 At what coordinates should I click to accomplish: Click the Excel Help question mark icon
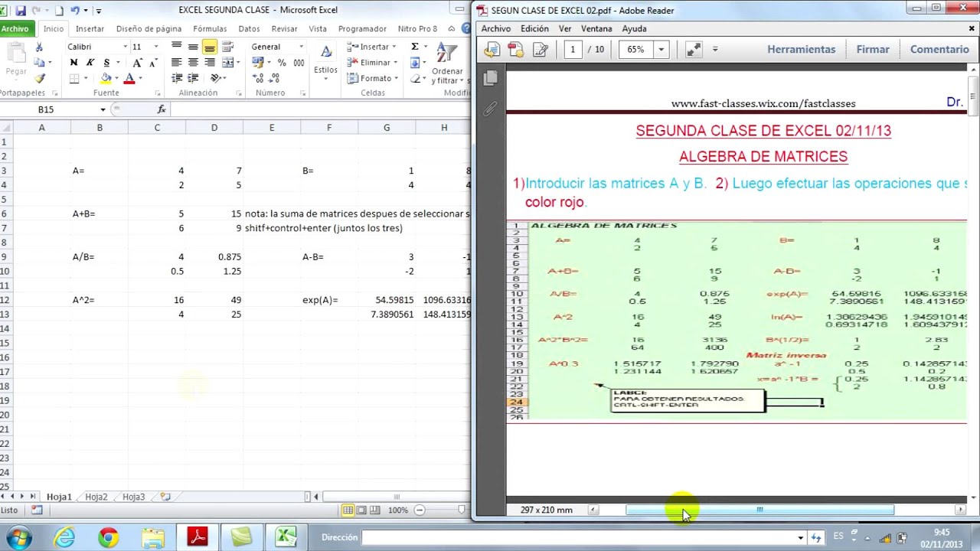[466, 29]
